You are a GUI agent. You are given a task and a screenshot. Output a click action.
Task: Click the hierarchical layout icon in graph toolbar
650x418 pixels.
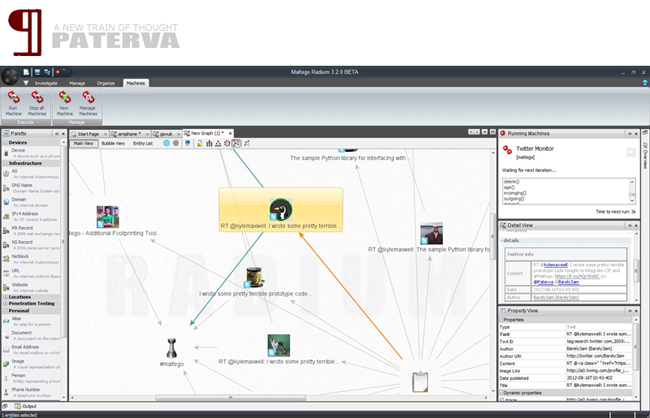[x=218, y=143]
